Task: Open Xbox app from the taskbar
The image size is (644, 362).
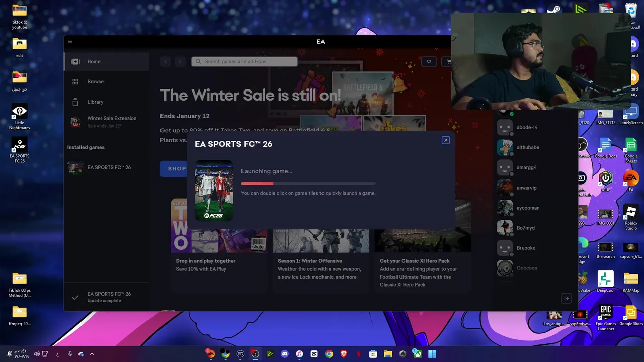Action: point(418,354)
